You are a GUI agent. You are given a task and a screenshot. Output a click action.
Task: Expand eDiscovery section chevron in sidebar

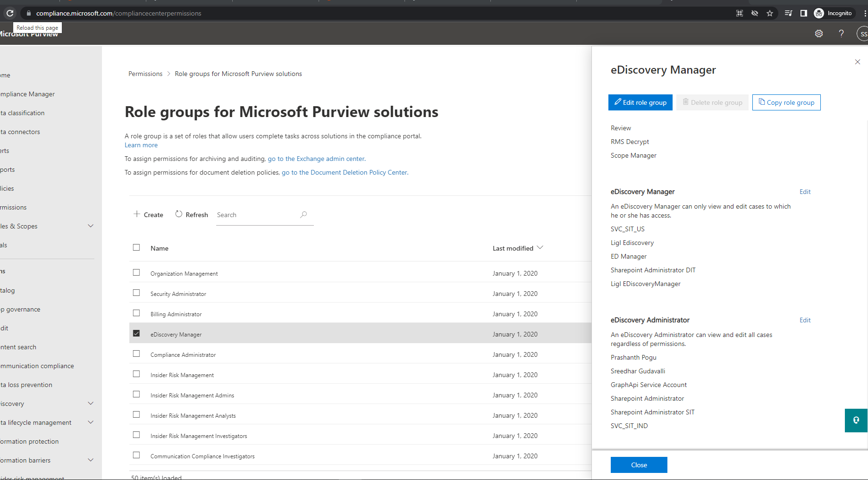(91, 404)
